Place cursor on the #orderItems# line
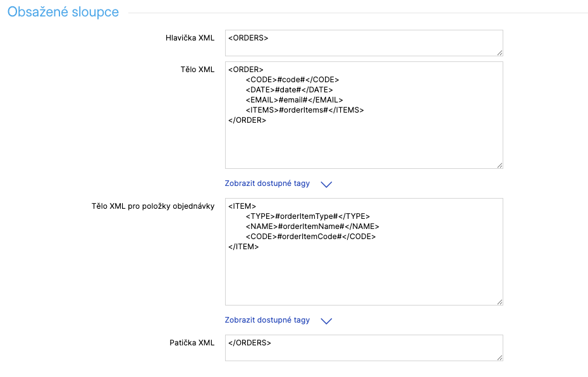Viewport: 588px width, 377px height. click(x=305, y=110)
